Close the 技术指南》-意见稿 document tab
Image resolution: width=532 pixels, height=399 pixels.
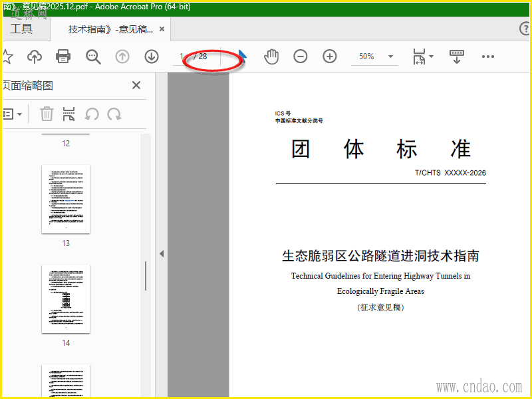tap(162, 29)
